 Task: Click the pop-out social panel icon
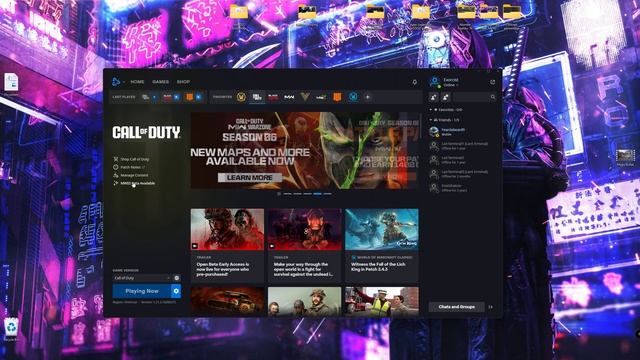point(493,82)
